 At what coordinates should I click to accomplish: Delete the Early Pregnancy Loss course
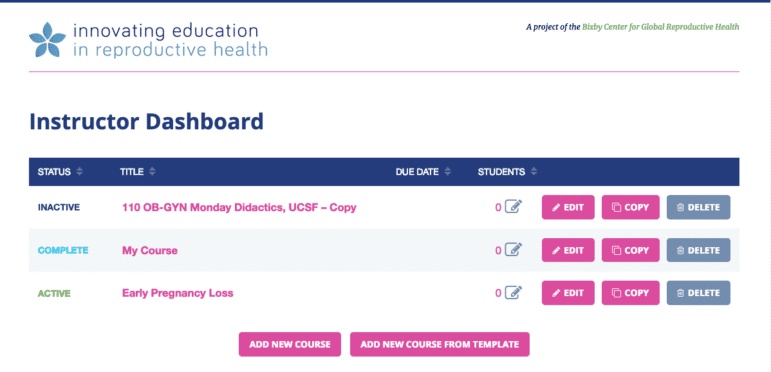[698, 293]
